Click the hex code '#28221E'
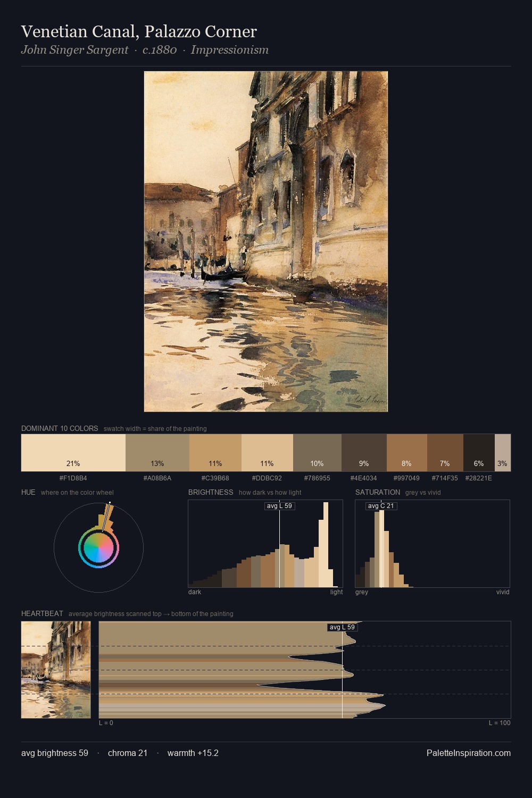This screenshot has height=798, width=532. pyautogui.click(x=478, y=478)
